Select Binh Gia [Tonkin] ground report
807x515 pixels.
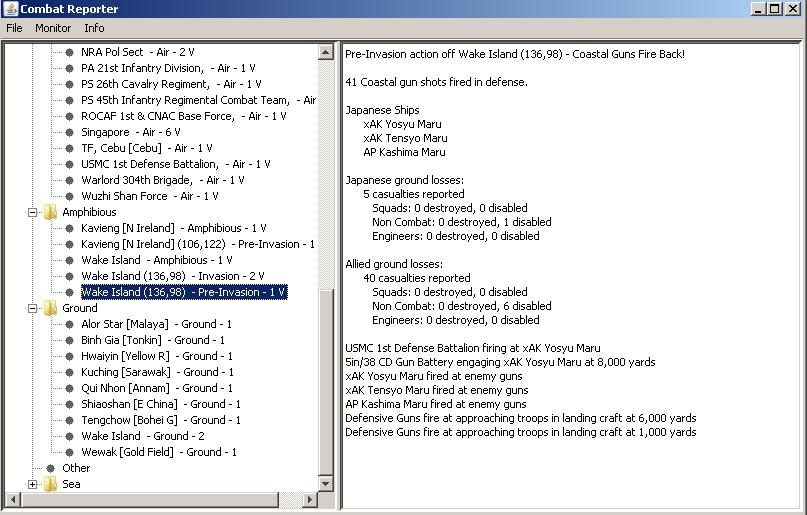(153, 340)
